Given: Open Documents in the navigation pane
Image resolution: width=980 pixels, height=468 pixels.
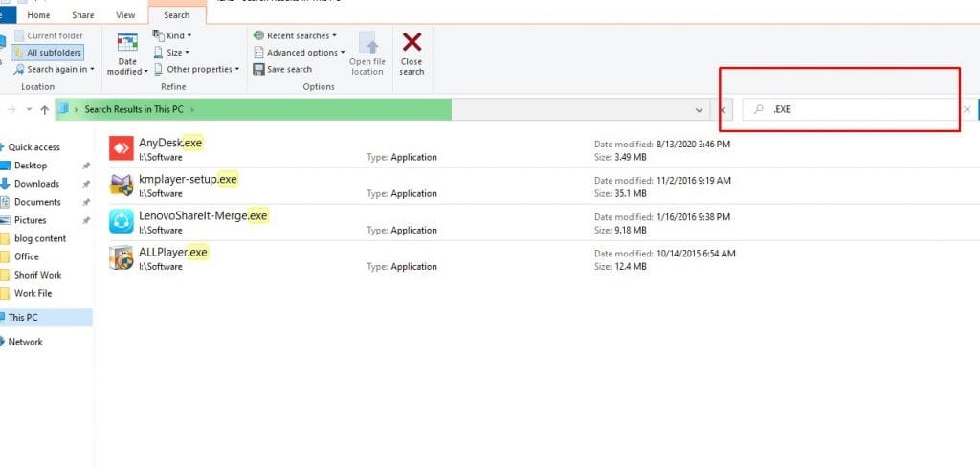Looking at the screenshot, I should [37, 202].
